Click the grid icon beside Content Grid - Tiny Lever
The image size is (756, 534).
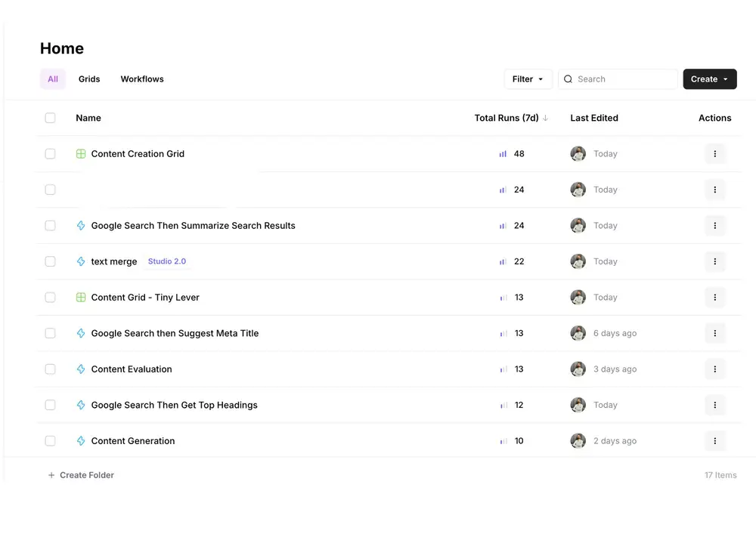81,298
